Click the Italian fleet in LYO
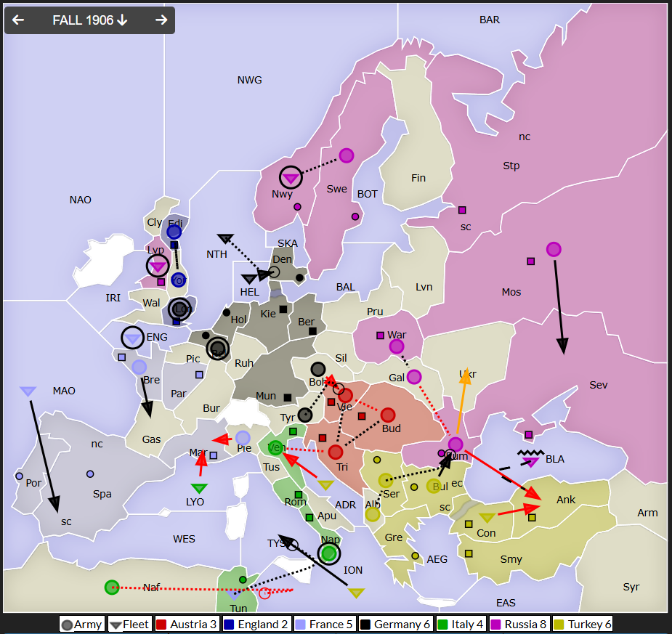The width and height of the screenshot is (672, 634). 199,488
